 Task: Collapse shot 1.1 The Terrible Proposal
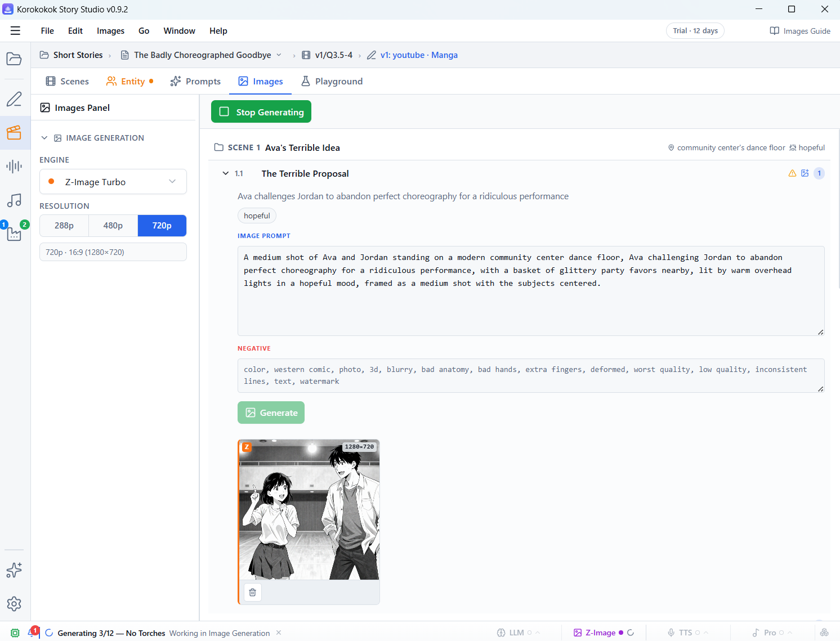point(226,173)
